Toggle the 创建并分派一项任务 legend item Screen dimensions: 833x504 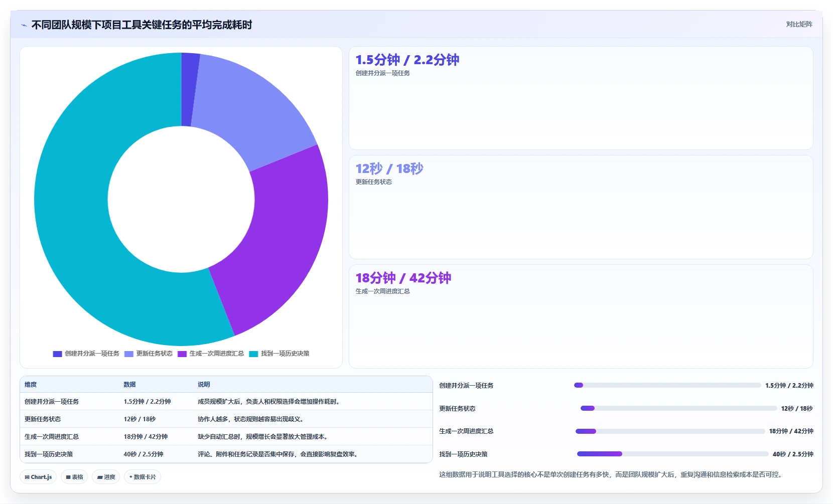[x=86, y=354]
